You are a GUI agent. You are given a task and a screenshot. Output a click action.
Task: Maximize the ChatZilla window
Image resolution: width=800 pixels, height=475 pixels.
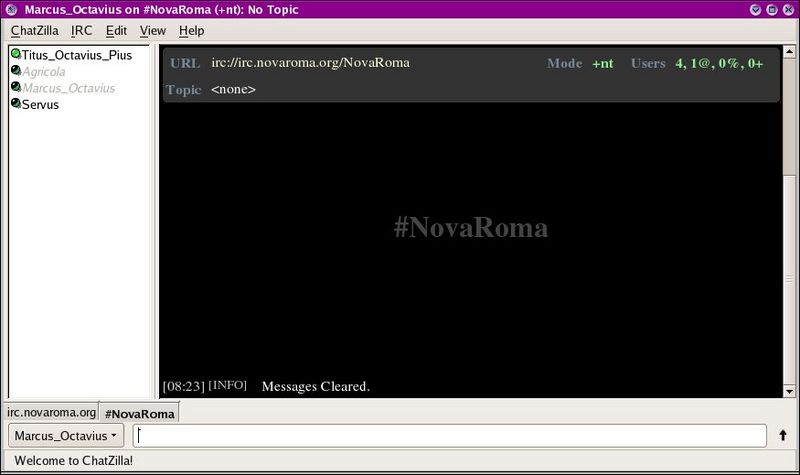(x=772, y=9)
